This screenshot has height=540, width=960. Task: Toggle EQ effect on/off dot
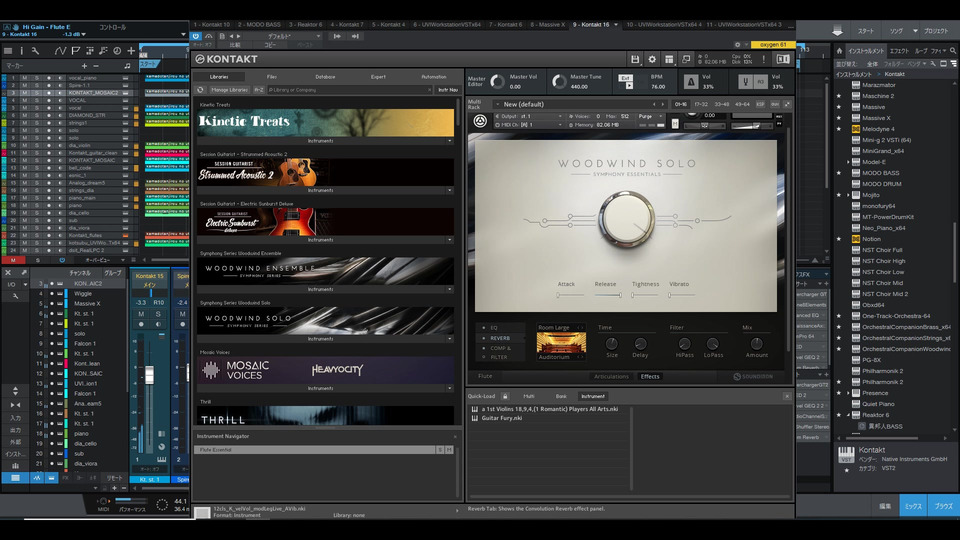pyautogui.click(x=484, y=328)
